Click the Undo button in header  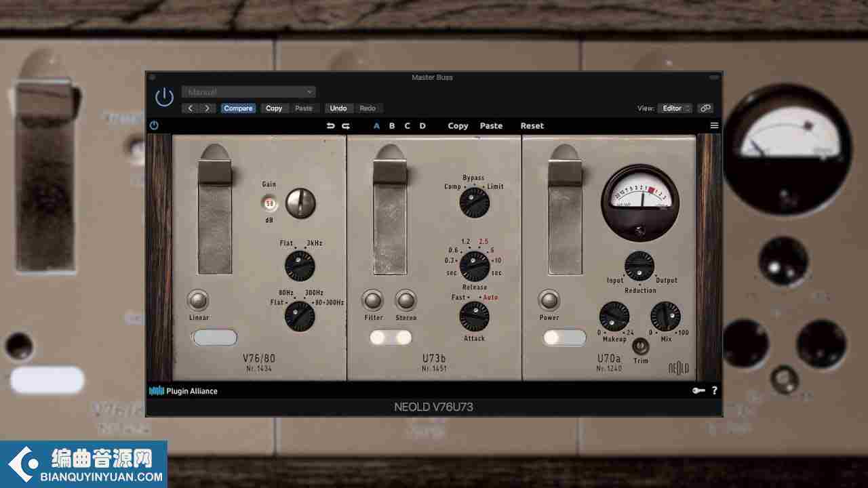pos(338,108)
